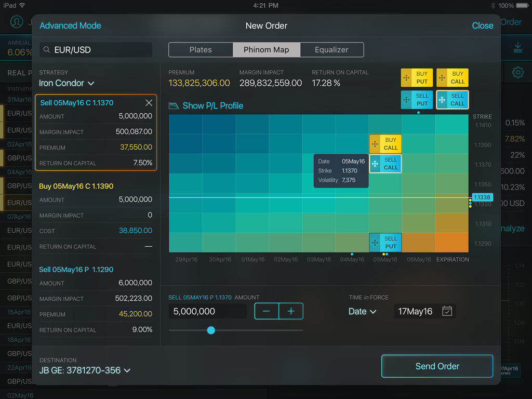Click the SELL PUT chip above the heatmap
The image size is (532, 399).
pos(417,99)
